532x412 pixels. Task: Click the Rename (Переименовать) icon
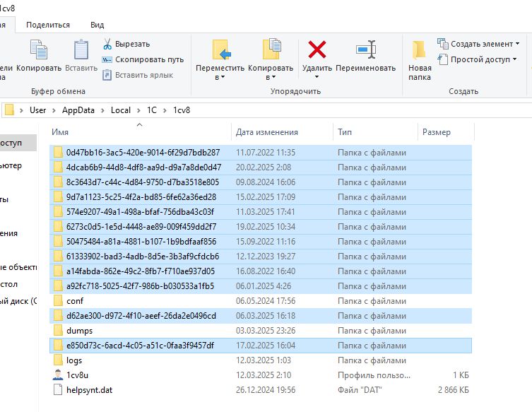pyautogui.click(x=365, y=50)
